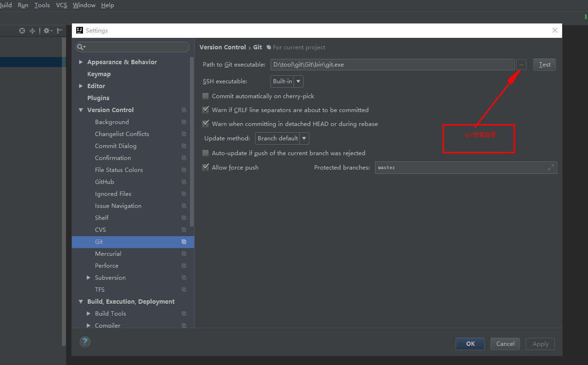Click the collapse all icon in project panel

point(33,31)
